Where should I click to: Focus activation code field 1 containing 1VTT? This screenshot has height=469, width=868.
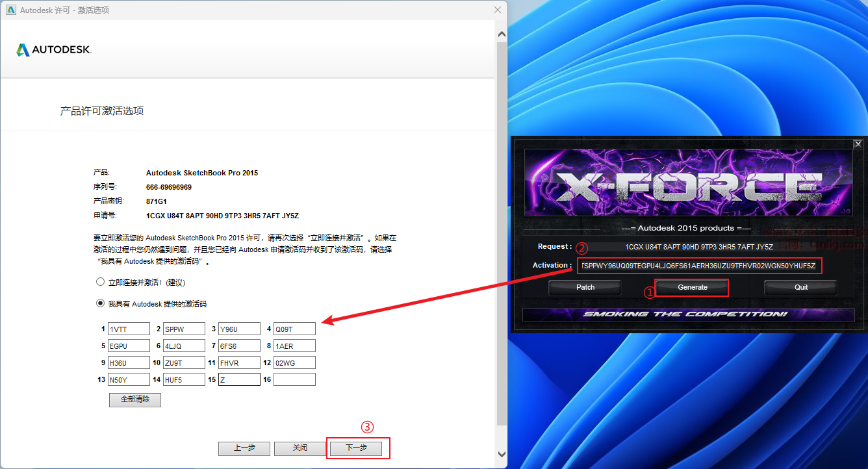[129, 329]
